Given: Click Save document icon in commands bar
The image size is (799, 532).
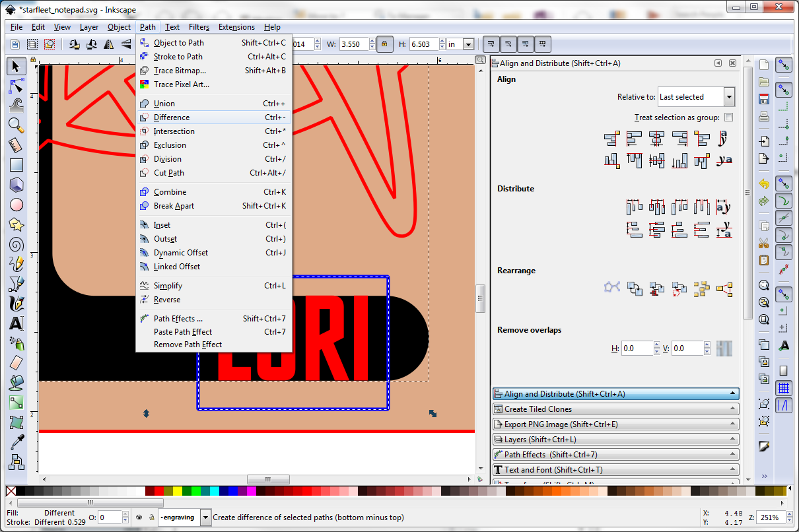Looking at the screenshot, I should click(764, 99).
